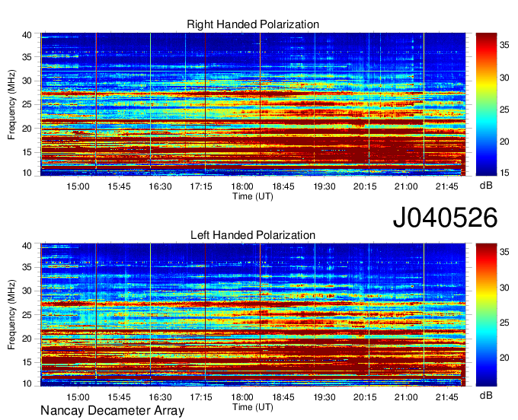This screenshot has height=420, width=518.
Task: Click the 18:00 time tick of Right Handed plot
Action: click(242, 186)
